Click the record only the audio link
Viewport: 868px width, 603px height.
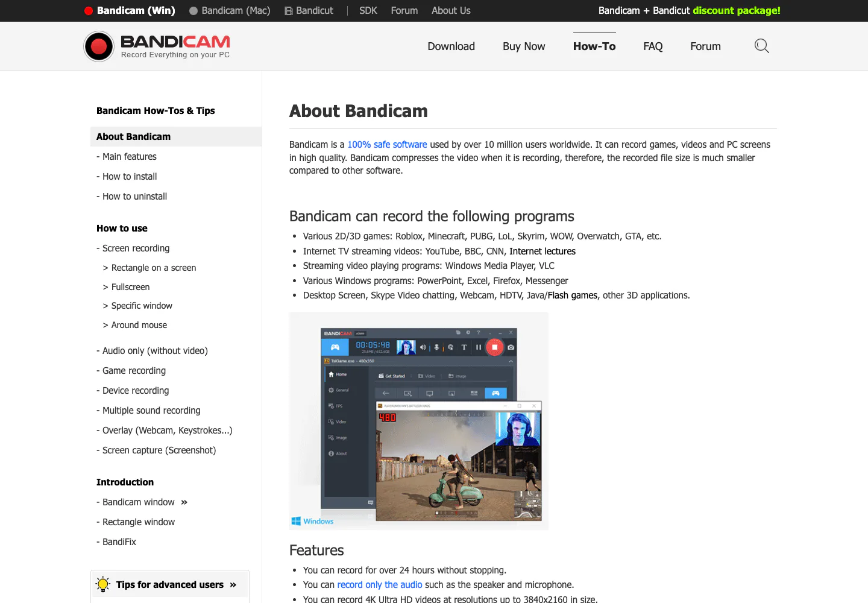point(380,585)
